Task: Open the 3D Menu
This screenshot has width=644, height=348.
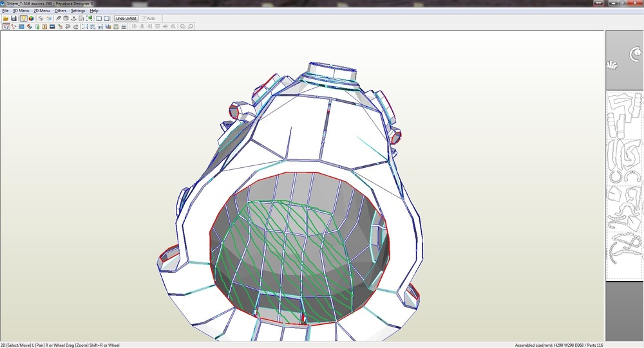Action: (x=21, y=11)
